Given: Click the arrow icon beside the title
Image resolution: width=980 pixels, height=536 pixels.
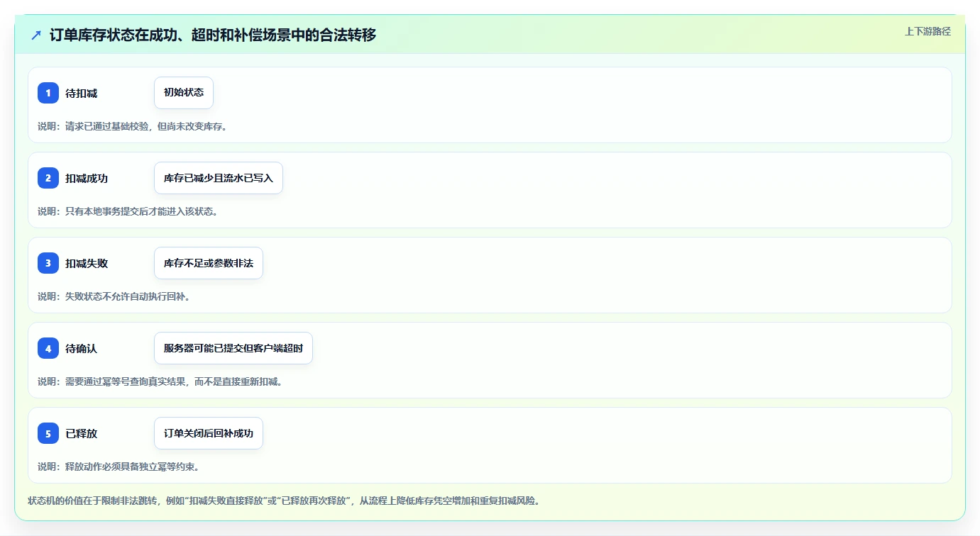Looking at the screenshot, I should [36, 35].
